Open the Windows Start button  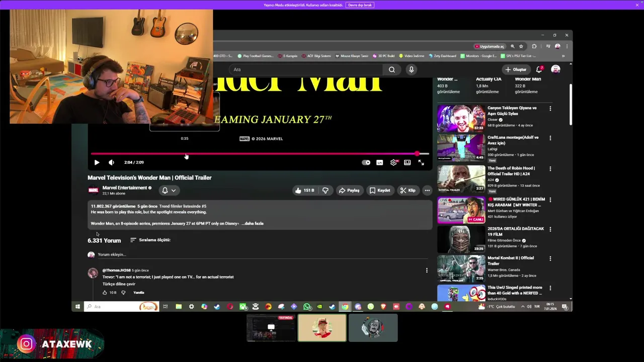[x=77, y=307]
